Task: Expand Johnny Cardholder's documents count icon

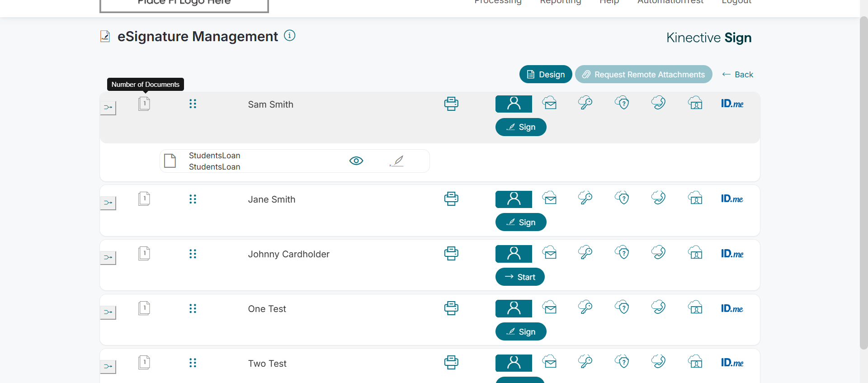Action: [x=144, y=254]
